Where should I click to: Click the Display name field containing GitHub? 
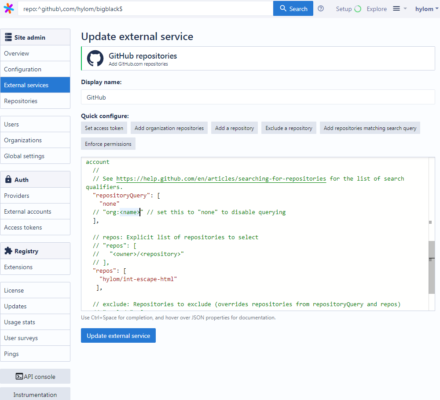(258, 97)
